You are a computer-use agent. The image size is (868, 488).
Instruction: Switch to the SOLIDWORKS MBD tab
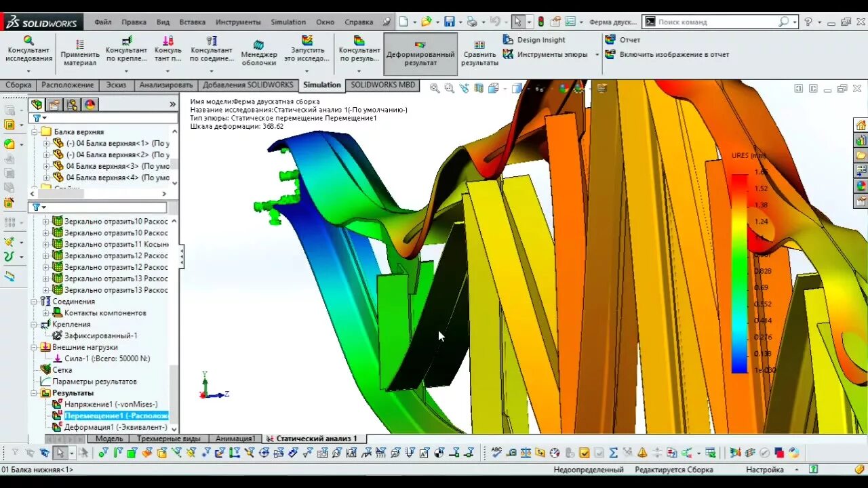[x=382, y=85]
